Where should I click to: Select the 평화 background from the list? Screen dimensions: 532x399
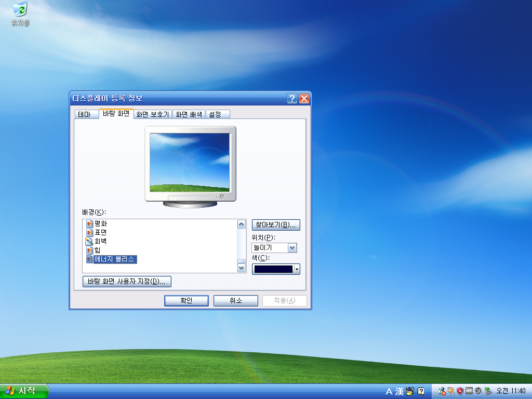click(100, 223)
